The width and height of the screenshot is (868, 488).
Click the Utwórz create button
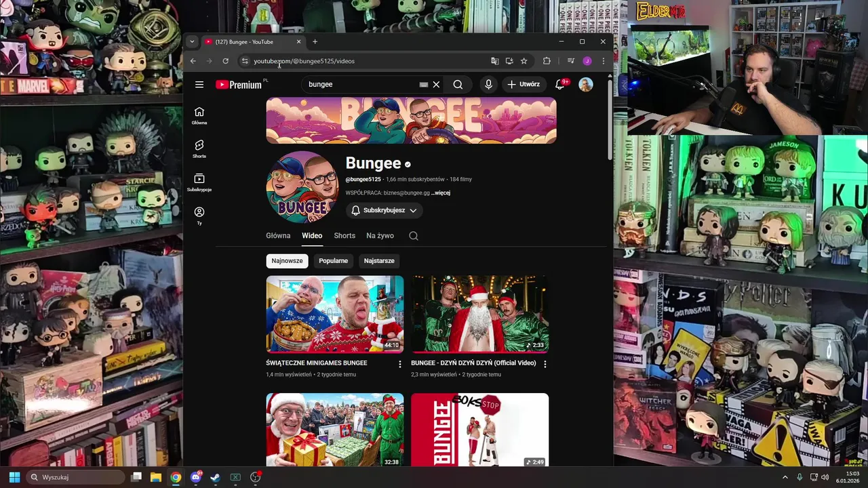(x=524, y=85)
